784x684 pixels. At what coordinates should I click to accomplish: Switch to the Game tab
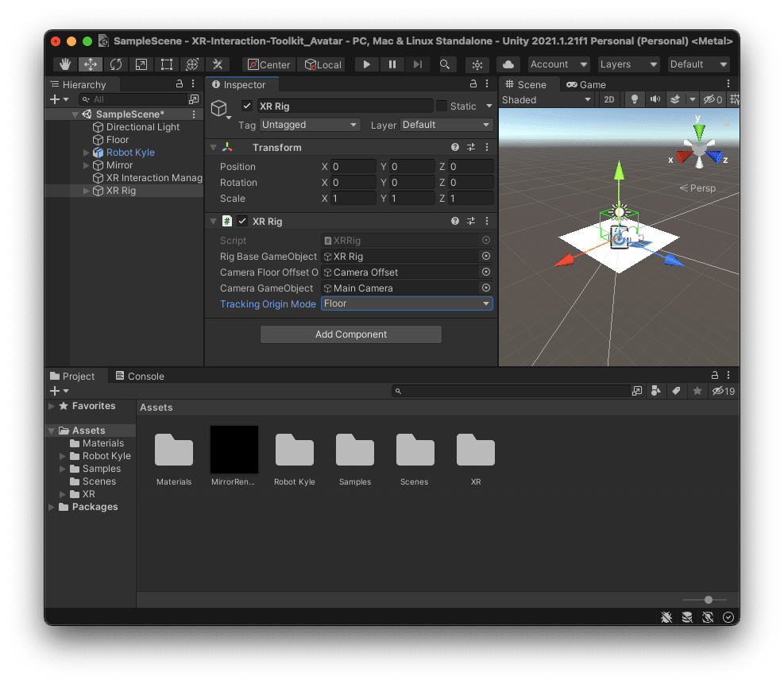click(586, 84)
